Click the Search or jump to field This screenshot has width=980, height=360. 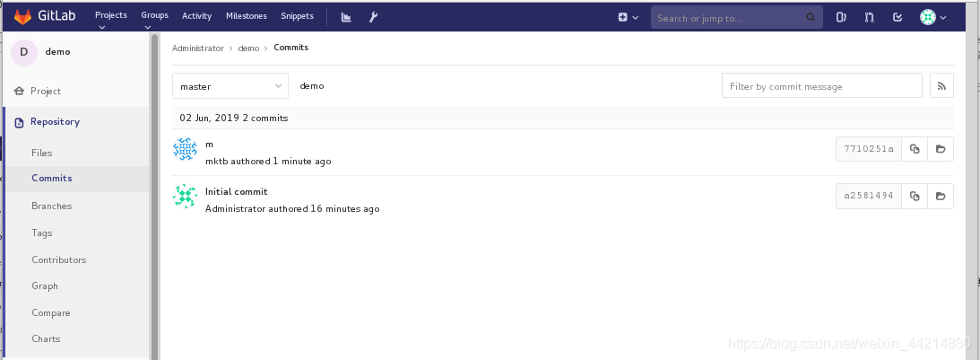click(x=737, y=18)
